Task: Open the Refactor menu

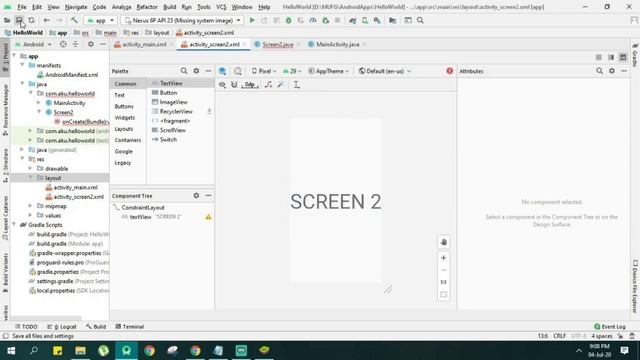Action: click(x=147, y=7)
